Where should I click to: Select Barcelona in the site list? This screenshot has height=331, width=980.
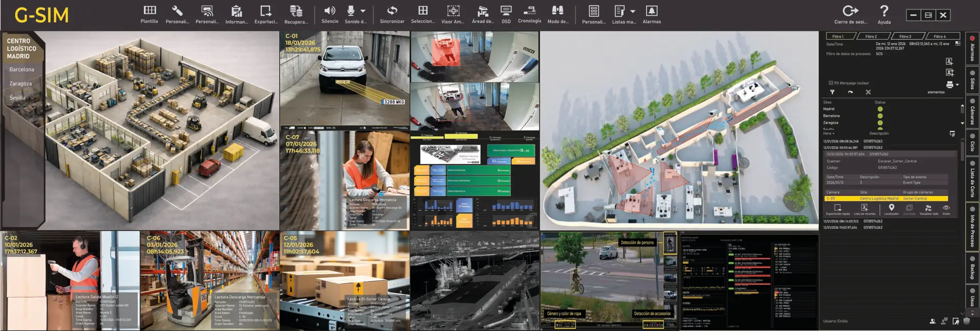tap(22, 69)
